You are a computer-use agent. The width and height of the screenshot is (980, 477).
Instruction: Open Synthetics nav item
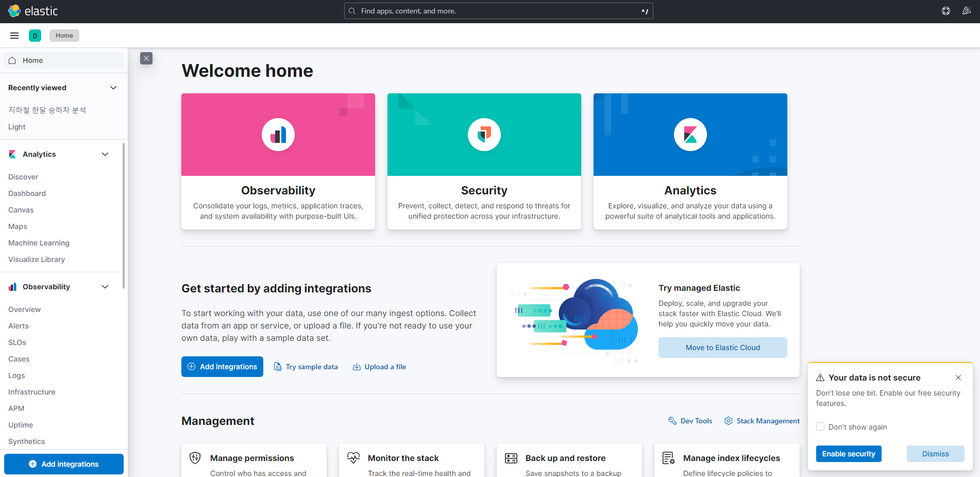tap(26, 441)
